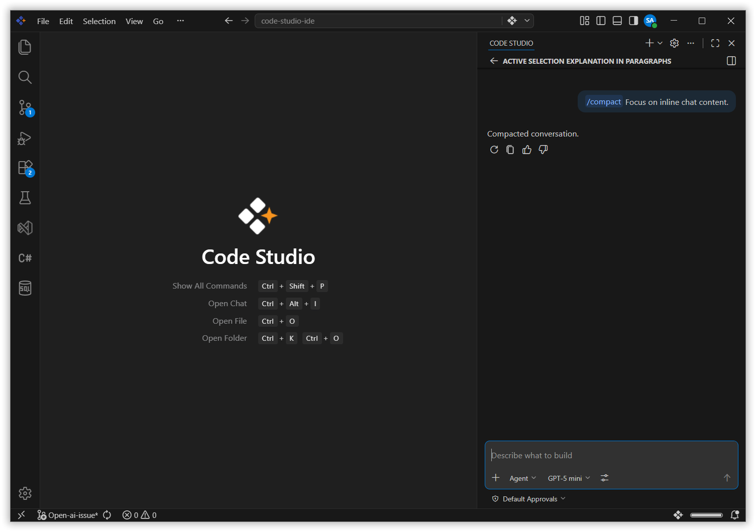This screenshot has height=532, width=756.
Task: Give thumbs up to the chat response
Action: (x=526, y=150)
